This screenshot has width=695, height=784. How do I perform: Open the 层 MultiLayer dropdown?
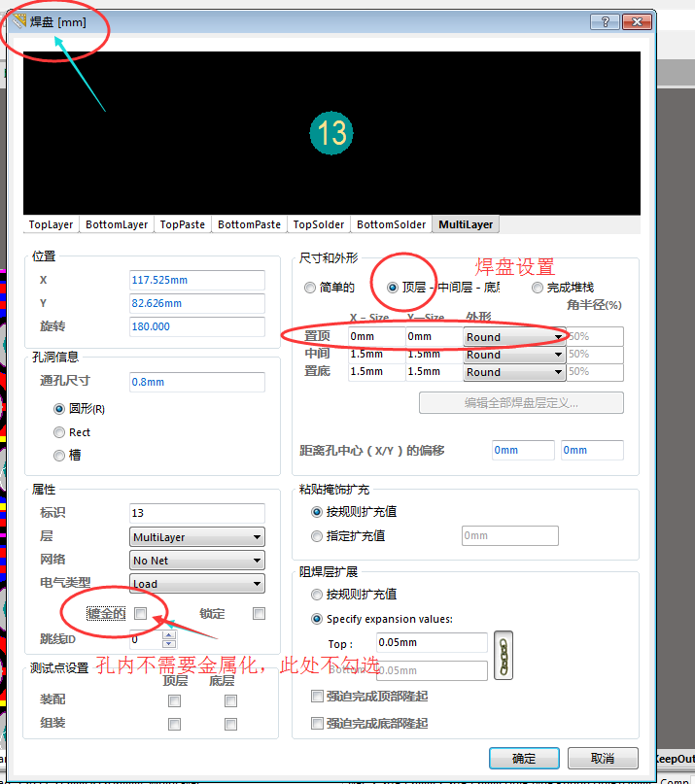[x=197, y=537]
